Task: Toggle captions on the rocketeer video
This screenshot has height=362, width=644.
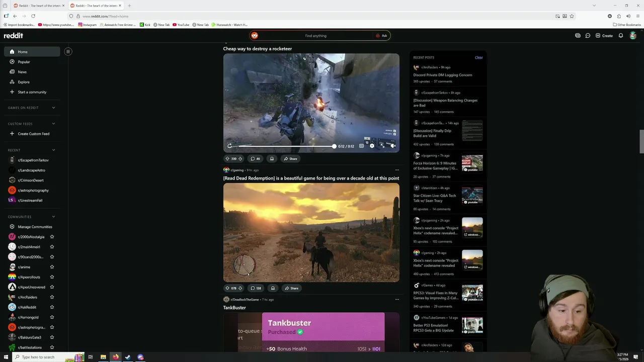Action: point(361,146)
